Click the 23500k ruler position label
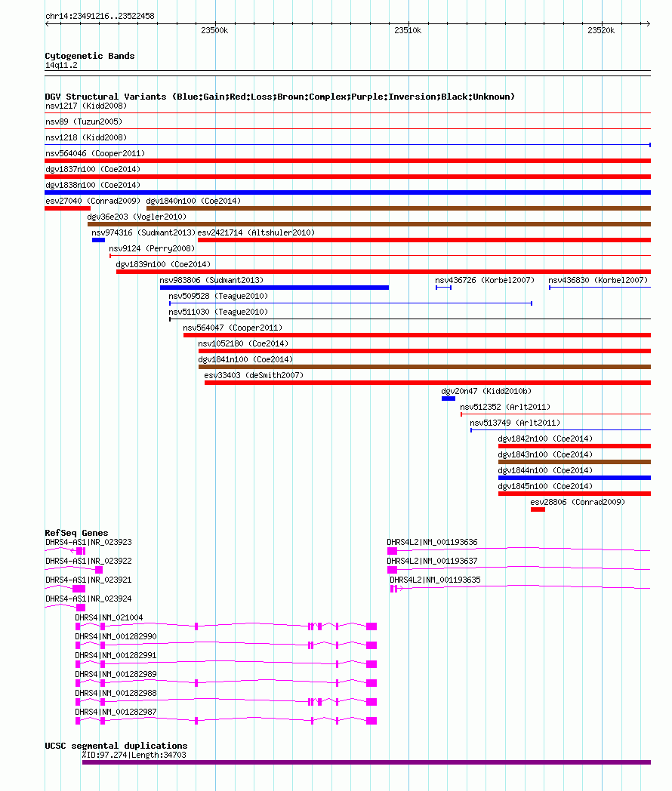The image size is (672, 791). pyautogui.click(x=214, y=31)
